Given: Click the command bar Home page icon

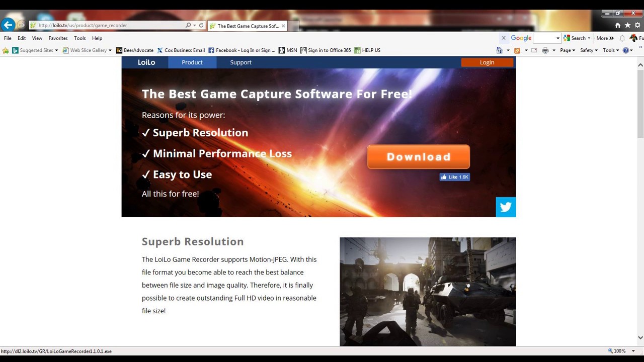Looking at the screenshot, I should pos(499,50).
